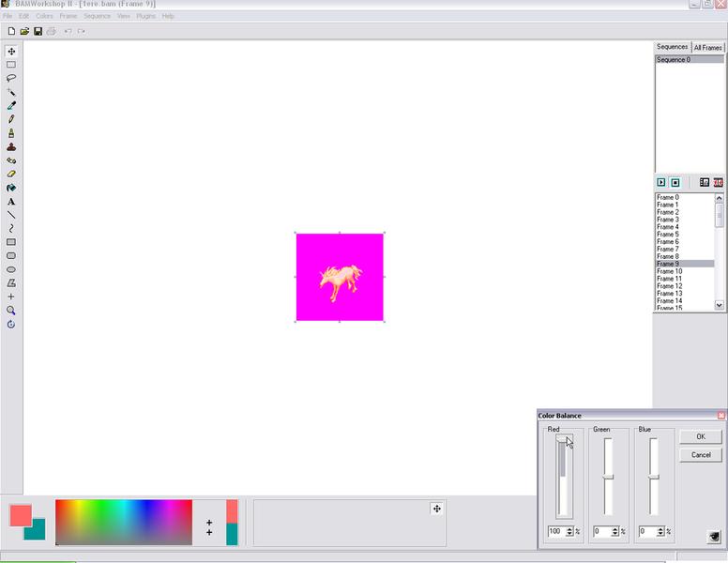Select the Curve drawing tool
Image resolution: width=728 pixels, height=563 pixels.
[x=11, y=229]
